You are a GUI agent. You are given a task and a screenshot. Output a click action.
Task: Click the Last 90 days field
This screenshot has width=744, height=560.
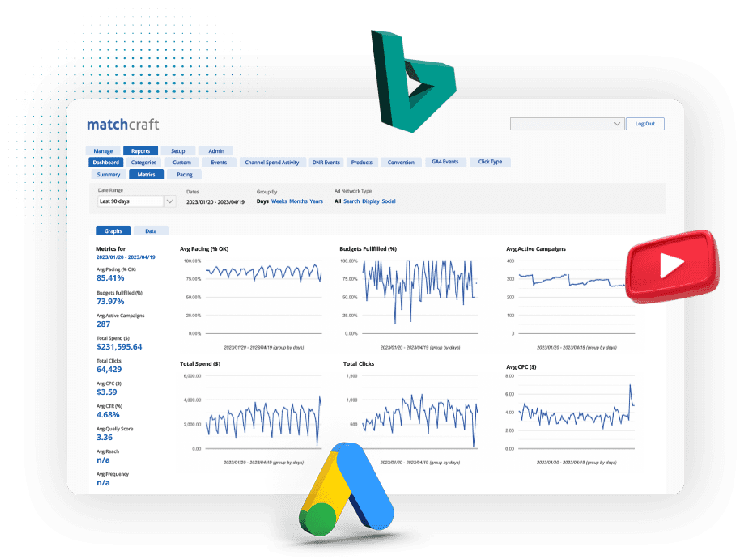131,201
